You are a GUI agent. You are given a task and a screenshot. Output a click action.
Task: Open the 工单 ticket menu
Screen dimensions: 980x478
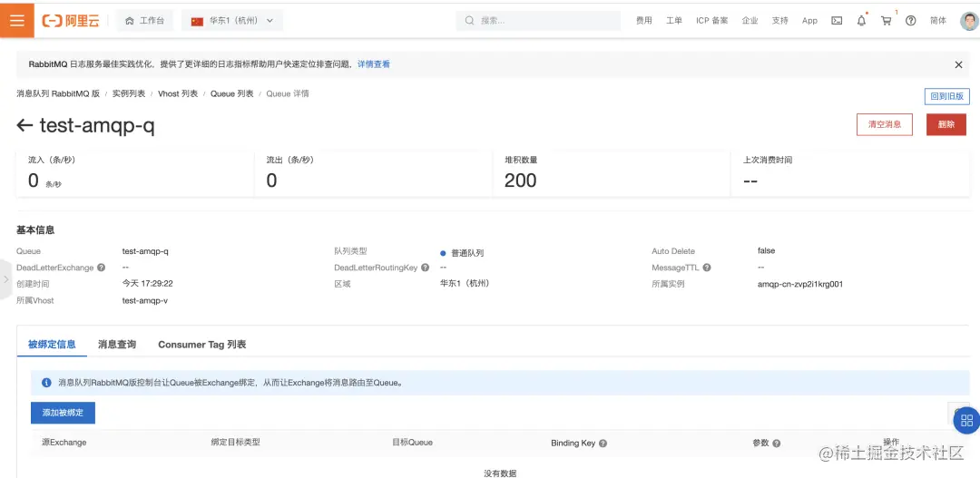point(673,21)
